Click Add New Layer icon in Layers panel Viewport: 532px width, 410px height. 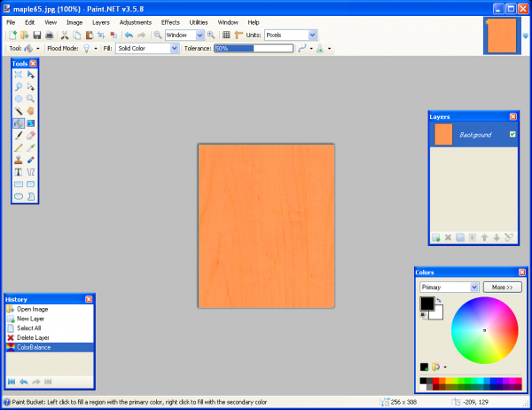pyautogui.click(x=436, y=238)
